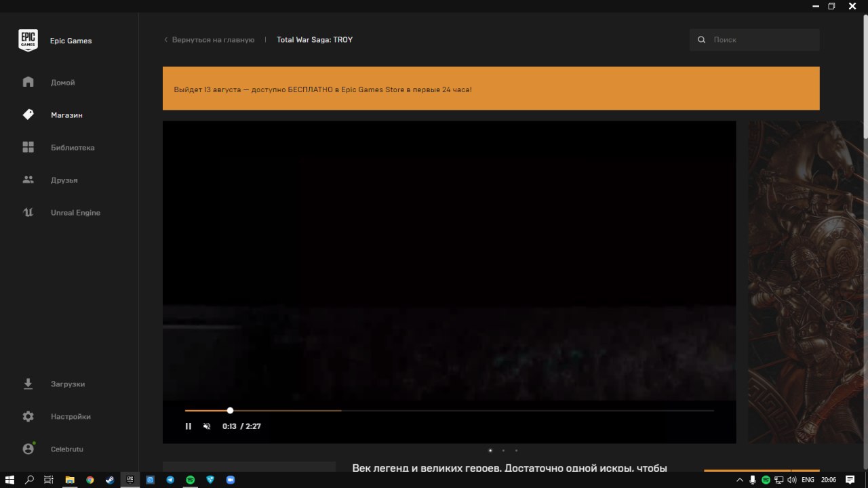Open Steam from taskbar
Screen dimensions: 868x488
click(x=110, y=480)
